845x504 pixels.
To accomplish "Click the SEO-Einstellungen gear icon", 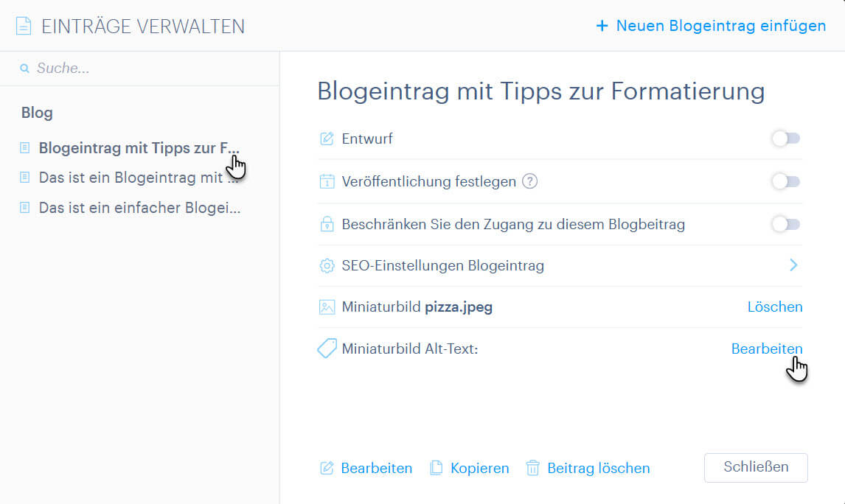I will 327,265.
